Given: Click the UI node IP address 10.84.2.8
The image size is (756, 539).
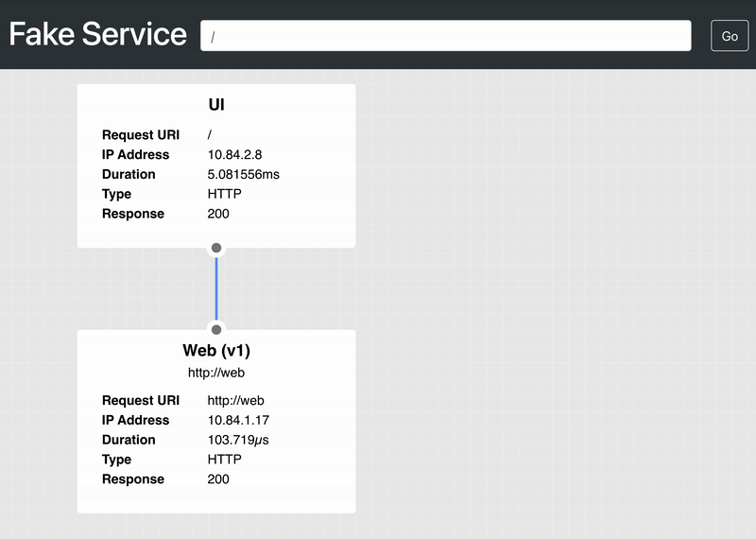Looking at the screenshot, I should click(x=235, y=154).
